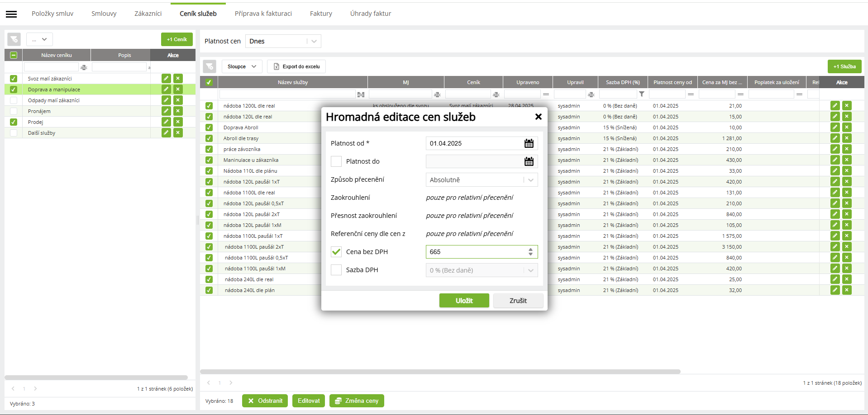The width and height of the screenshot is (868, 415).
Task: Open calendar picker for Platnost od
Action: 529,143
